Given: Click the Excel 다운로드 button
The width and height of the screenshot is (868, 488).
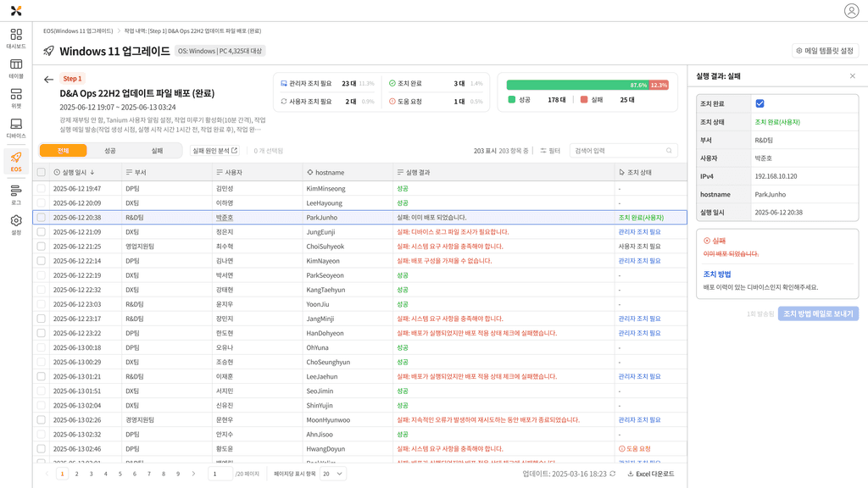Looking at the screenshot, I should coord(650,474).
